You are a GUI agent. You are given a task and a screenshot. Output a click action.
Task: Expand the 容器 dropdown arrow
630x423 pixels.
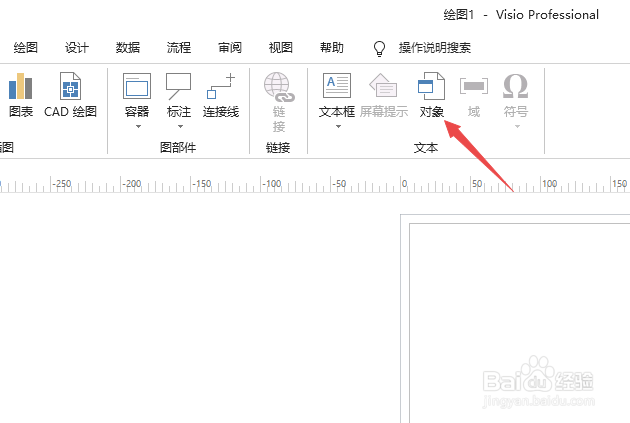point(138,127)
